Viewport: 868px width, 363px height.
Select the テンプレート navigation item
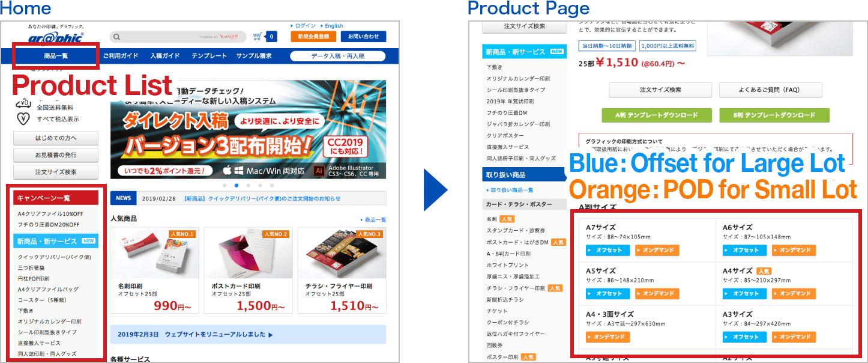(209, 56)
